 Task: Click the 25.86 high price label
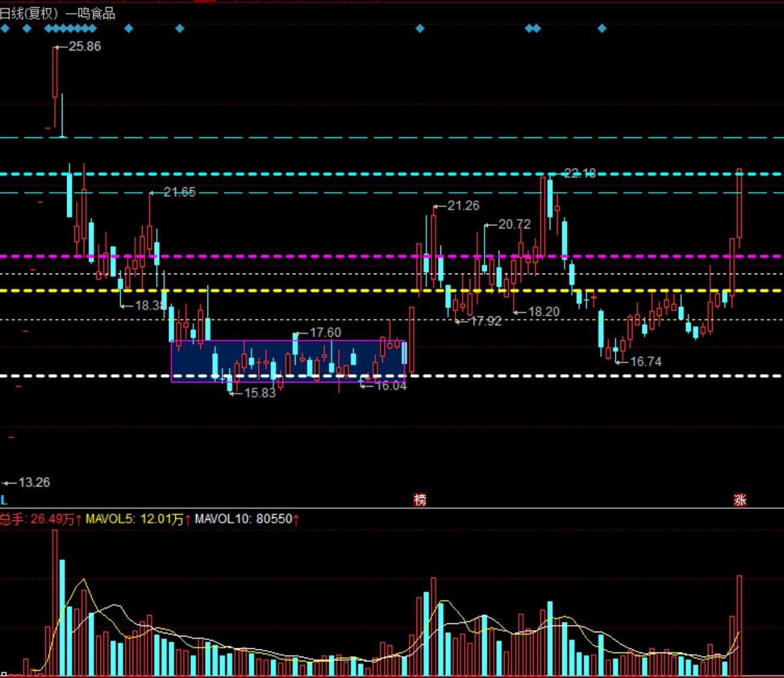(x=84, y=46)
